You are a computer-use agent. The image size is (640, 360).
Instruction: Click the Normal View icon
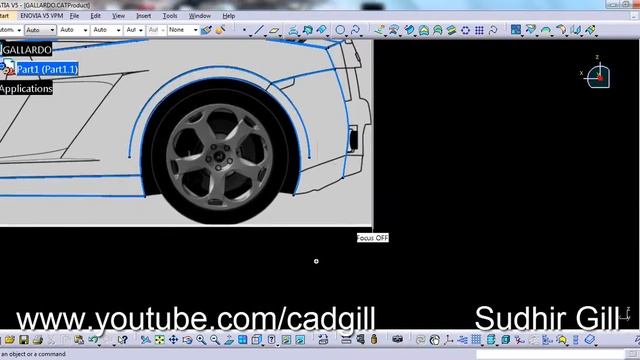[229, 340]
